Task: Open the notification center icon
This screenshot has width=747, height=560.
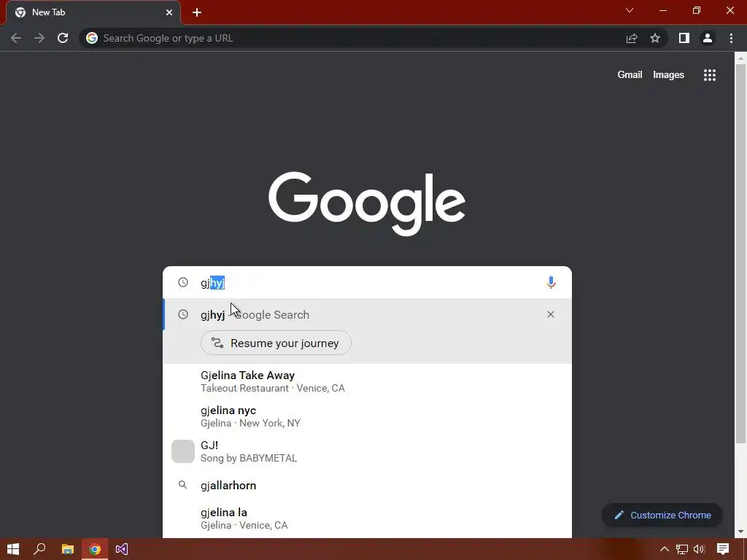Action: [x=723, y=549]
